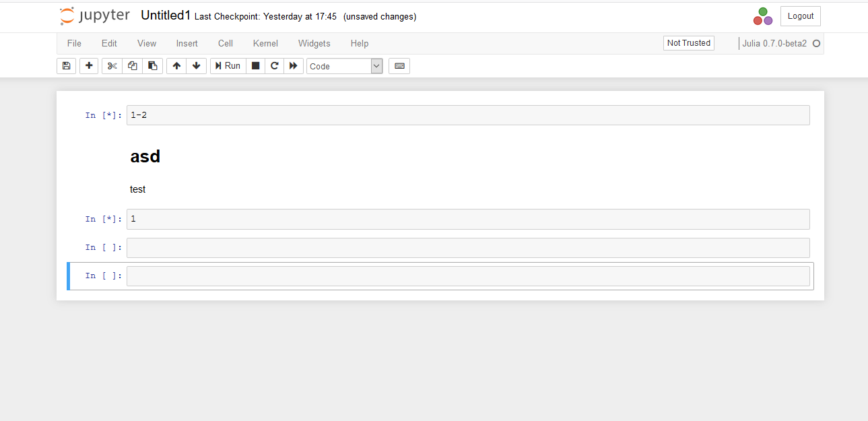Open the cell type dropdown showing Code
The height and width of the screenshot is (421, 868).
tap(344, 65)
